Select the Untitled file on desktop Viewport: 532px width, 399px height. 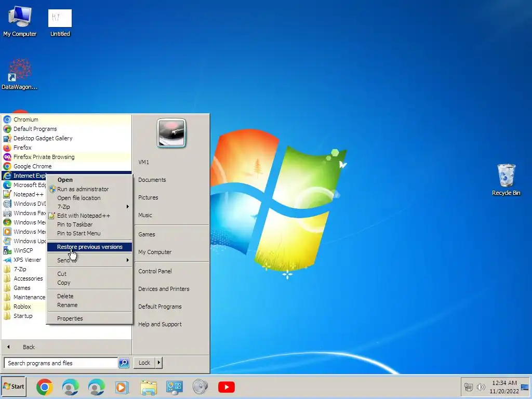(x=60, y=22)
